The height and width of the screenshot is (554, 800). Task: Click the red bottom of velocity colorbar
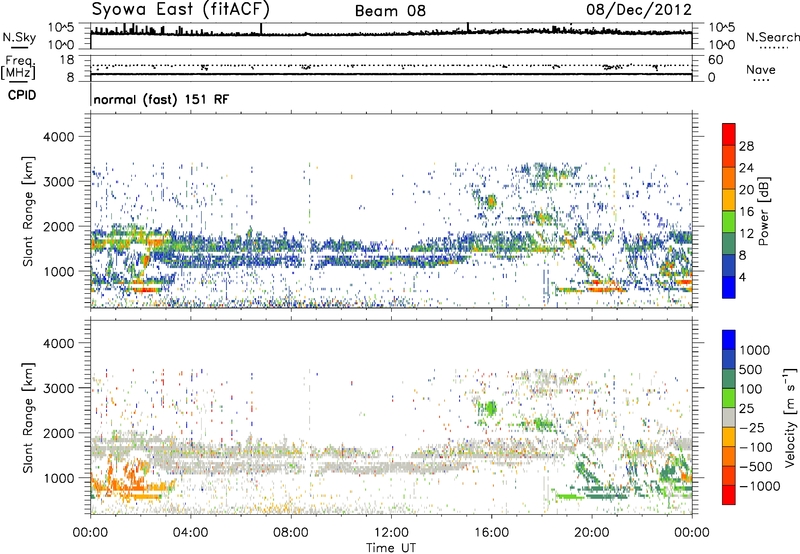[729, 495]
